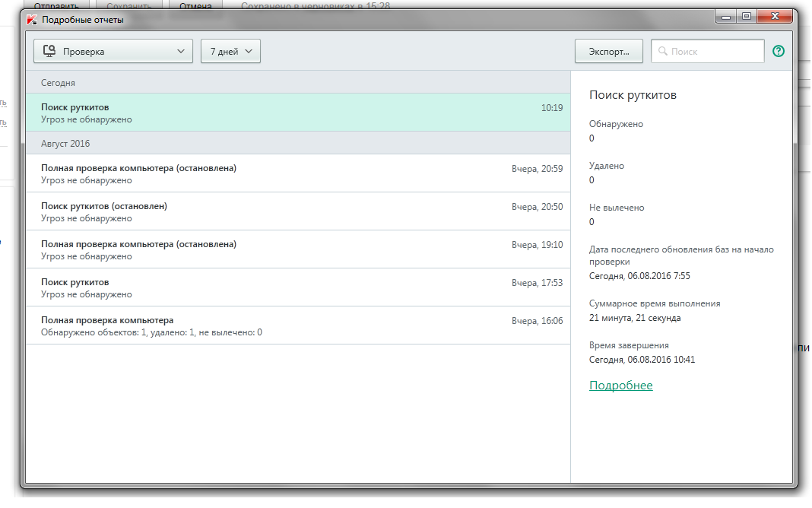Viewport: 812px width, 508px height.
Task: Click the Kaspersky logo icon in title bar
Action: point(32,21)
